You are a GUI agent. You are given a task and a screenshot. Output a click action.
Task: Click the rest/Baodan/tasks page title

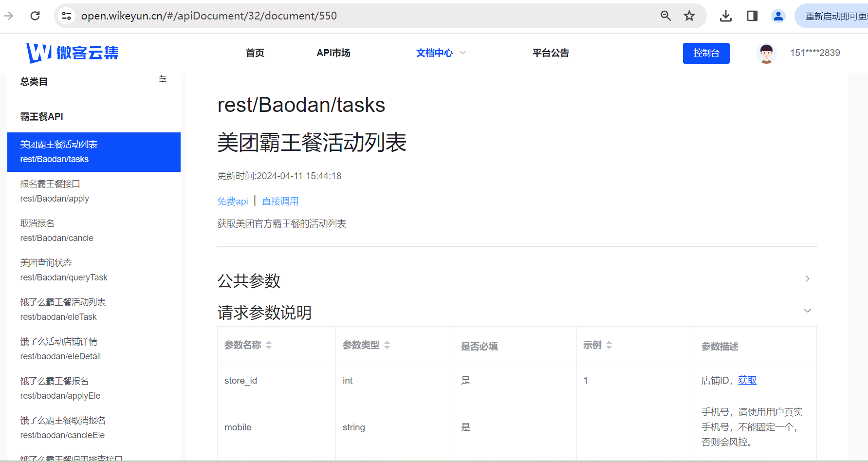301,105
